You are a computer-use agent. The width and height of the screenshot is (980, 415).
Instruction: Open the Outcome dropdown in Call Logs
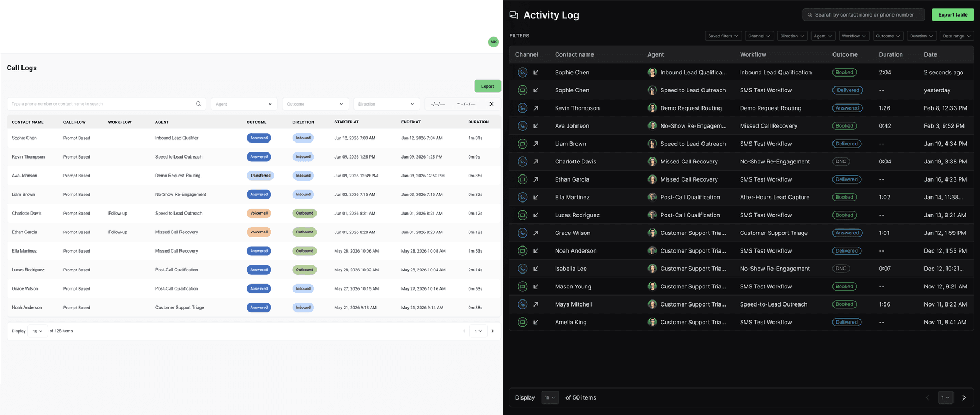[x=315, y=104]
